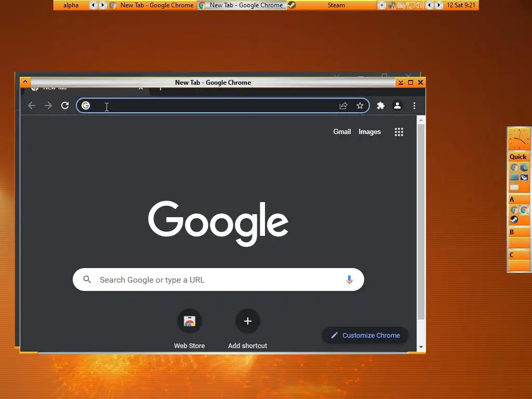
Task: Reload the page in Chrome
Action: pyautogui.click(x=65, y=106)
